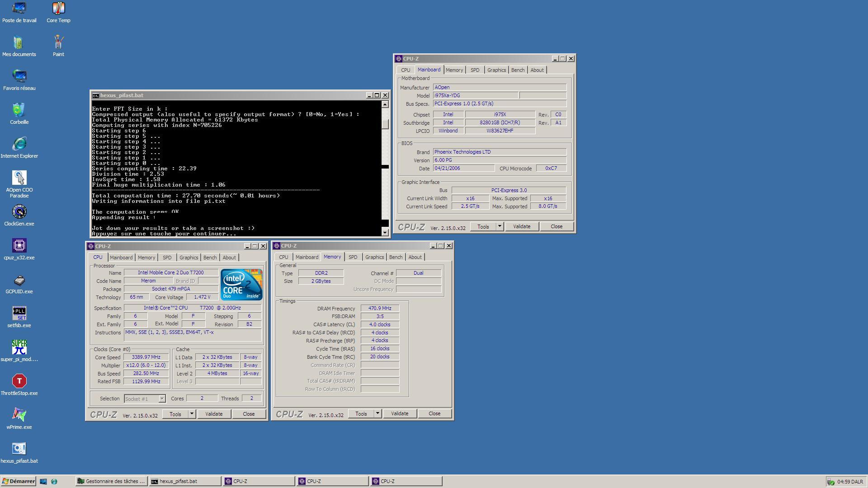Open AOpen COO Paradise icon
Screen dimensions: 868x488
[19, 184]
